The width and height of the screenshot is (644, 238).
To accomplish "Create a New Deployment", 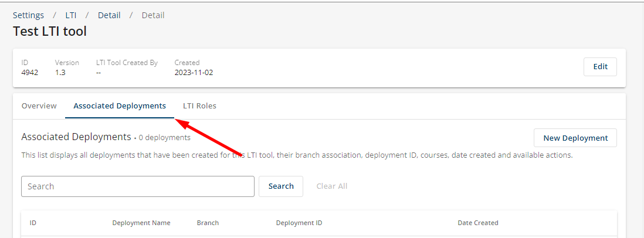I will click(575, 138).
